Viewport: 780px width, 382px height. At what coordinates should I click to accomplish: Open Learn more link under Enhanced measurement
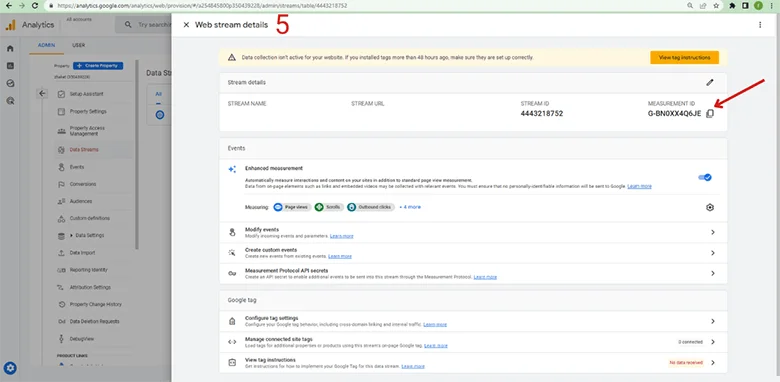(639, 186)
